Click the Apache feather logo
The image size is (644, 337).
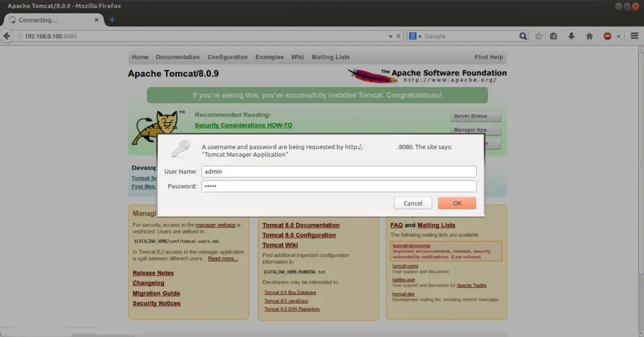click(427, 75)
